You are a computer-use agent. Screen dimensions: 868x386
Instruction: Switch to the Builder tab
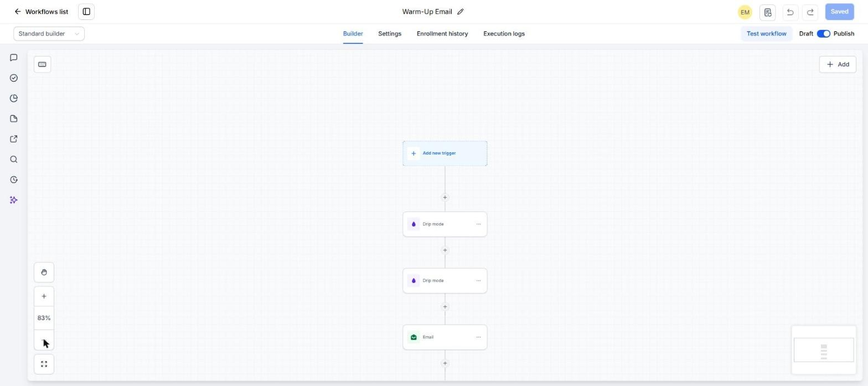click(x=353, y=34)
